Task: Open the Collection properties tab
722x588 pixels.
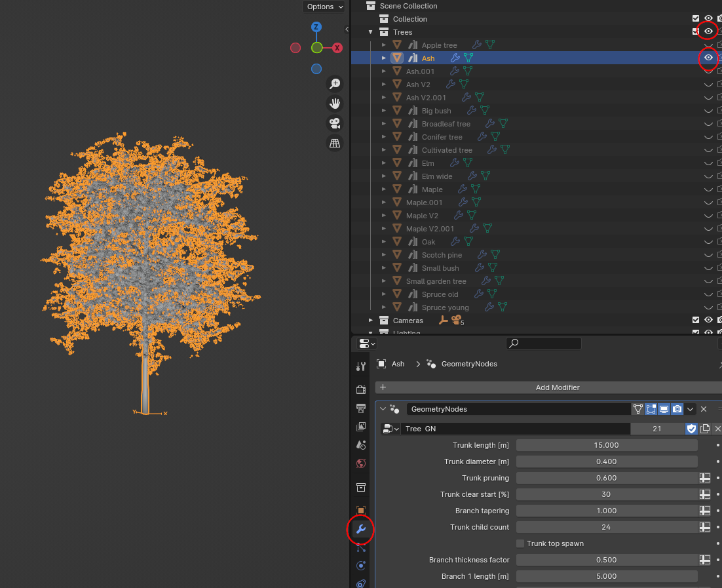Action: pos(361,488)
